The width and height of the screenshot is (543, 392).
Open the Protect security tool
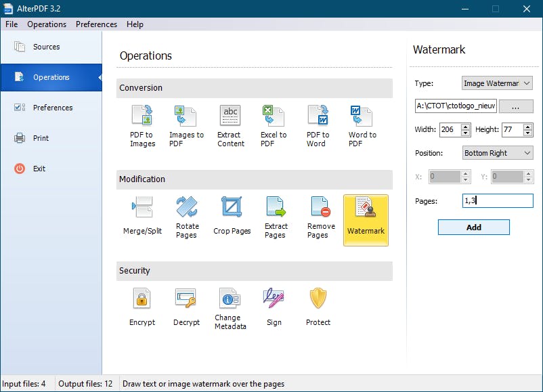(318, 307)
